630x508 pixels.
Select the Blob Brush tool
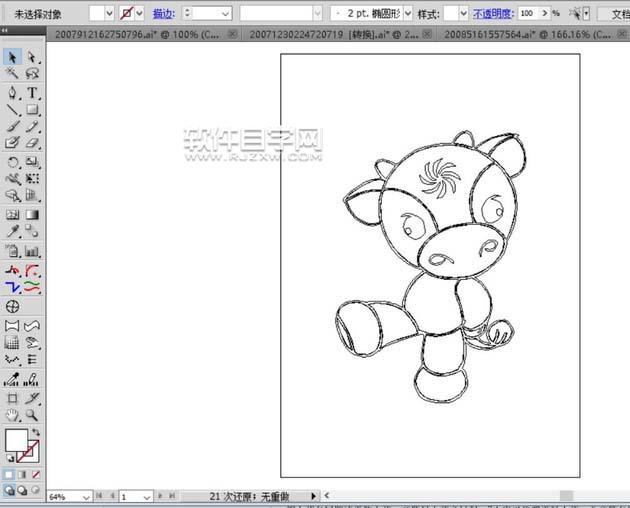12,143
